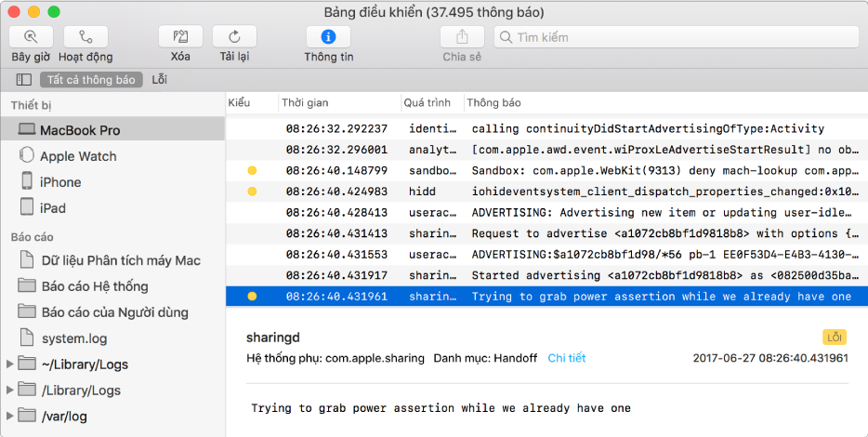Click in the Tìm kiếm search field
Screen dimensions: 868x437
click(x=677, y=37)
